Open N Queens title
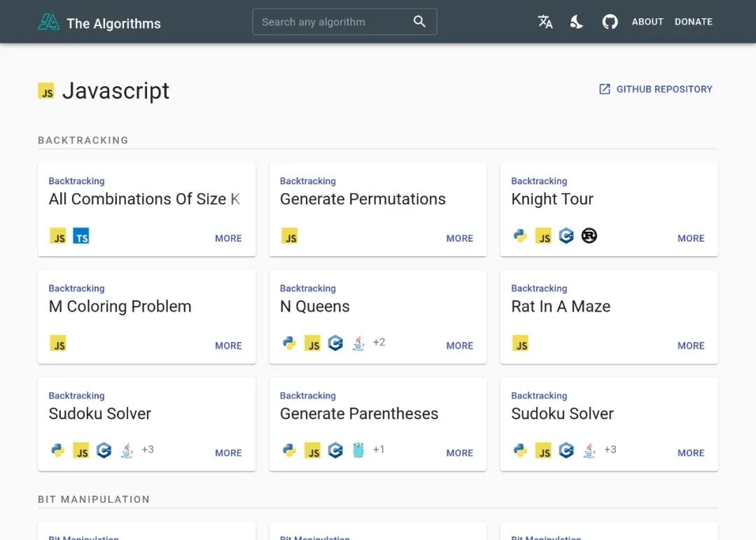756x540 pixels. (315, 307)
